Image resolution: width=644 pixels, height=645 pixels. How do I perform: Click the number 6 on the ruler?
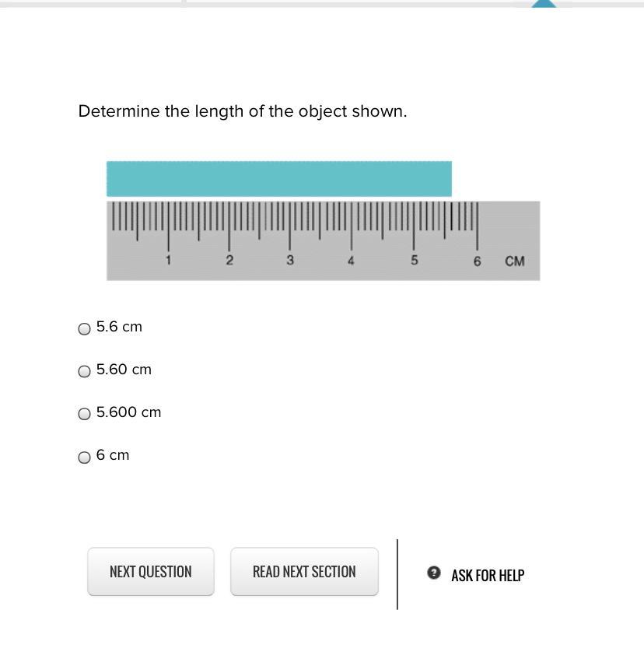[x=477, y=261]
